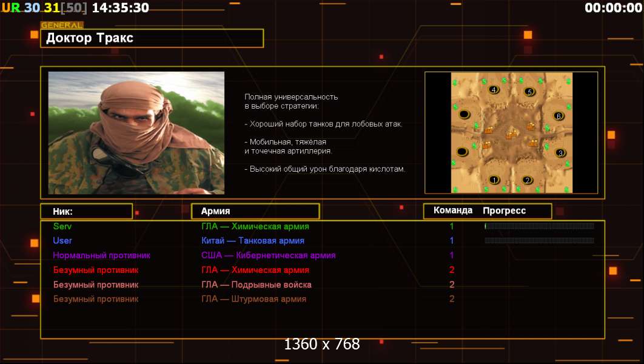Select the Нормальный противник row name
The height and width of the screenshot is (364, 644).
tap(101, 255)
